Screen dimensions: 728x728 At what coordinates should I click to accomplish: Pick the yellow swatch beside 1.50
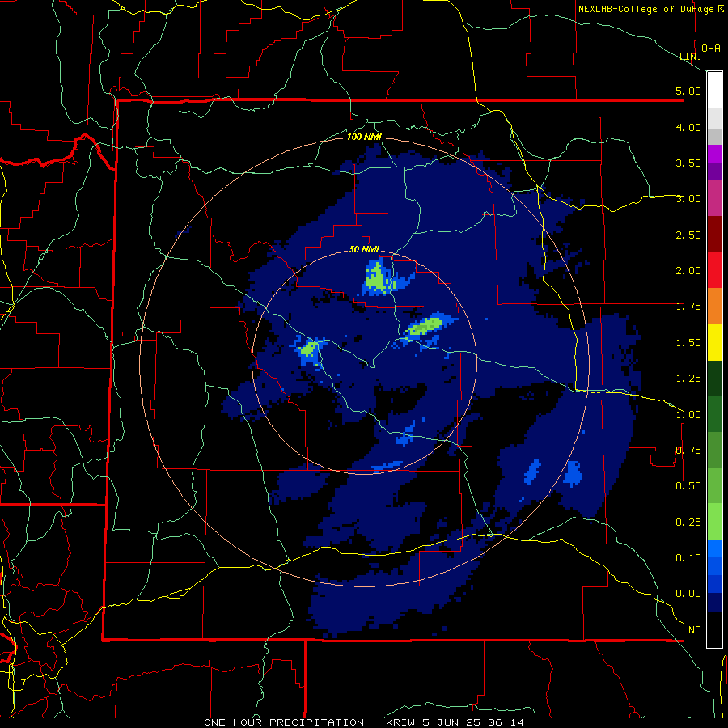pyautogui.click(x=714, y=343)
